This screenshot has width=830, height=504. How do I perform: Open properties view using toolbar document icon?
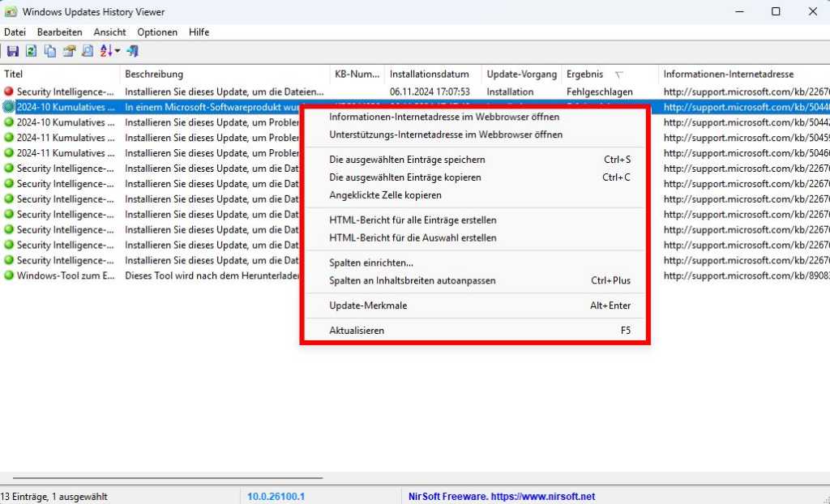[x=87, y=51]
